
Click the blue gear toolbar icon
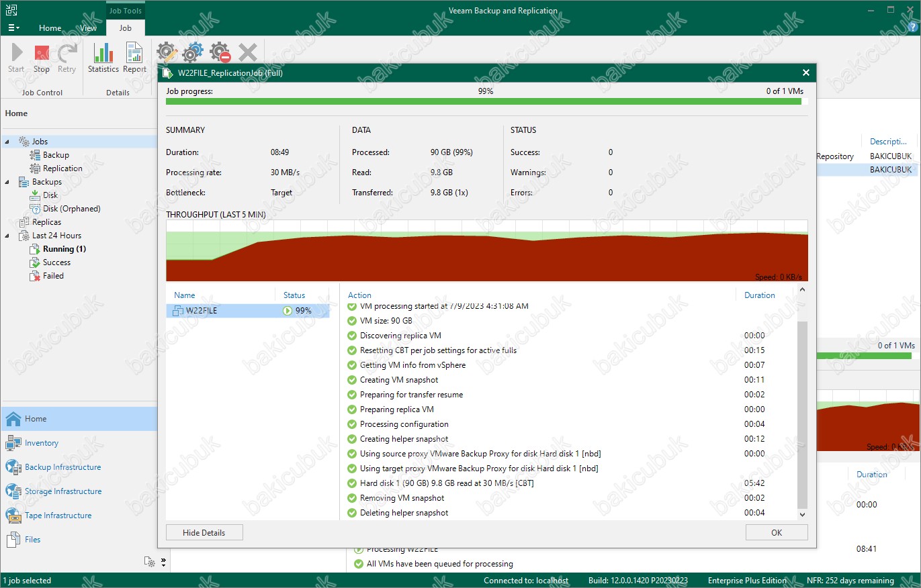click(x=193, y=52)
